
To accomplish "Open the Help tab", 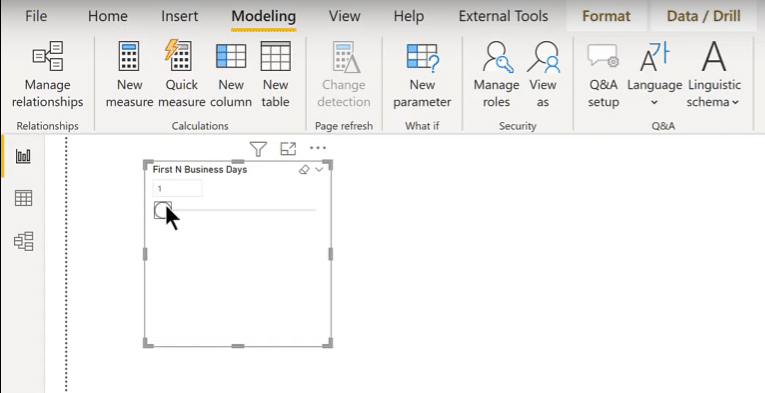I will click(409, 16).
